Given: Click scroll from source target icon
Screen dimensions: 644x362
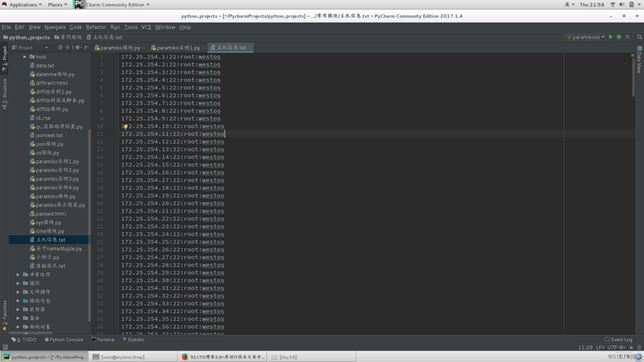Looking at the screenshot, I should coord(61,47).
